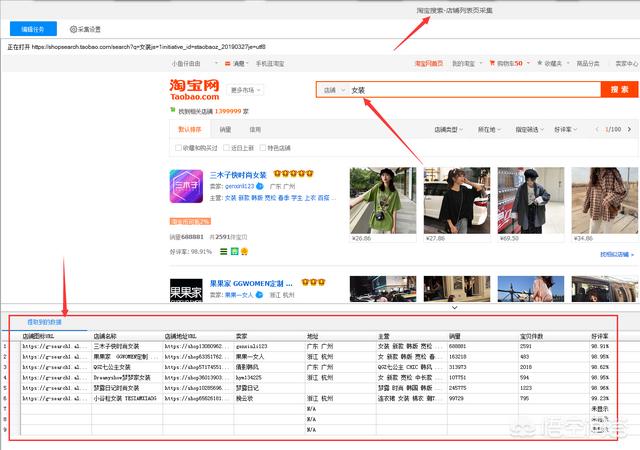
Task: Click the blue Wangwang icon beside seller of 三木子
Action: [260, 186]
